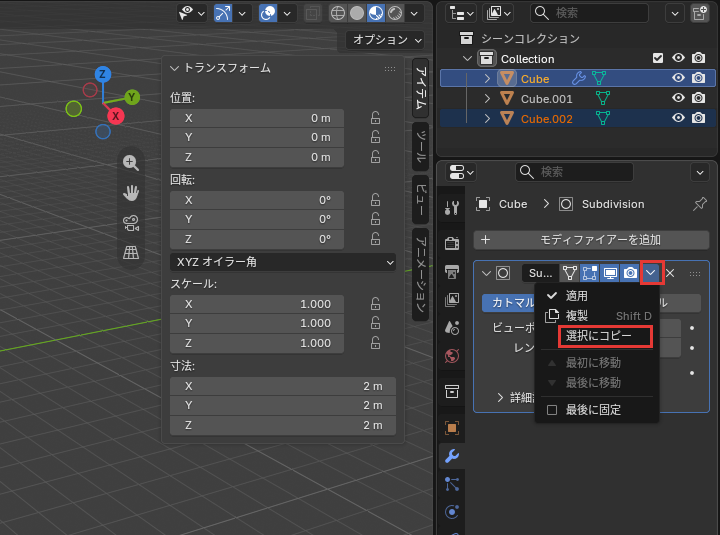This screenshot has height=535, width=720.
Task: Open ビュー sidebar tab
Action: click(421, 199)
